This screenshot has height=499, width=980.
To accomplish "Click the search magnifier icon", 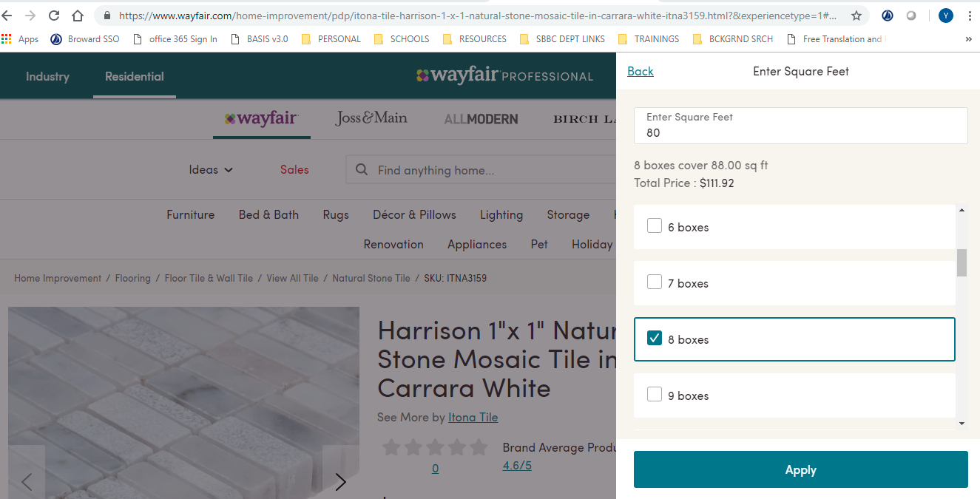I will pos(362,170).
